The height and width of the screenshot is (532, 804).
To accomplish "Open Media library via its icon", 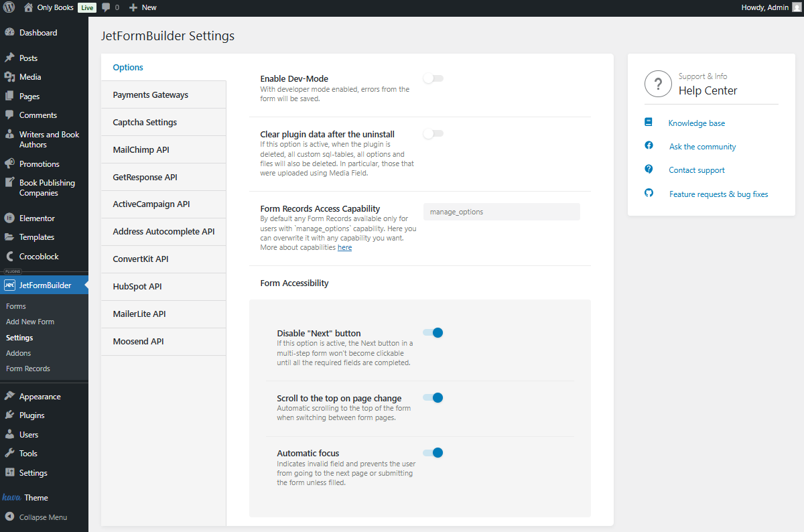I will click(10, 76).
